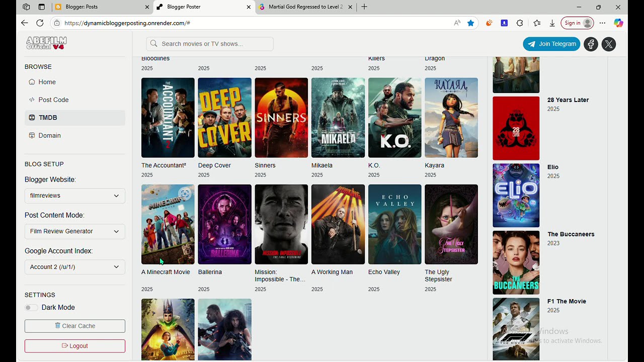Select F1 The Movie sidebar poster
Screen dimensions: 644x362
[516, 329]
